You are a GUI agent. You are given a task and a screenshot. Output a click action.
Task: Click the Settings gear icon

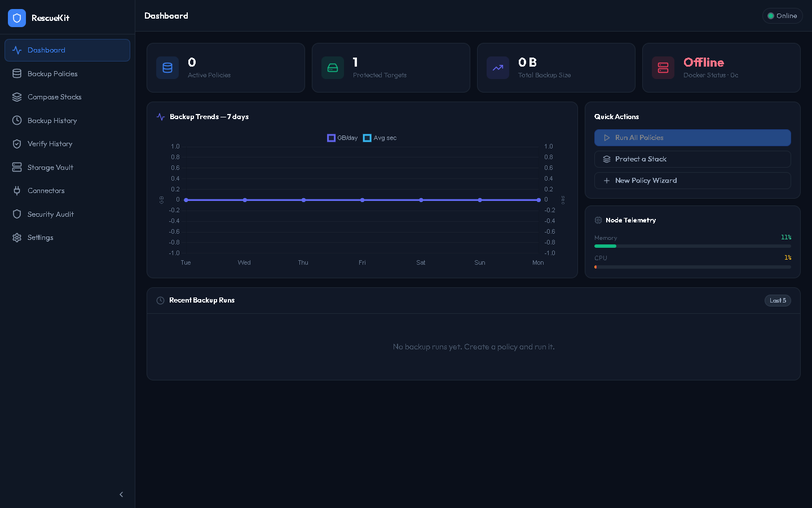(17, 238)
